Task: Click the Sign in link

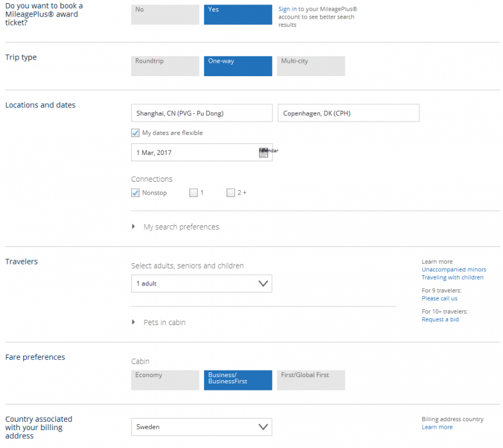Action: pos(287,10)
